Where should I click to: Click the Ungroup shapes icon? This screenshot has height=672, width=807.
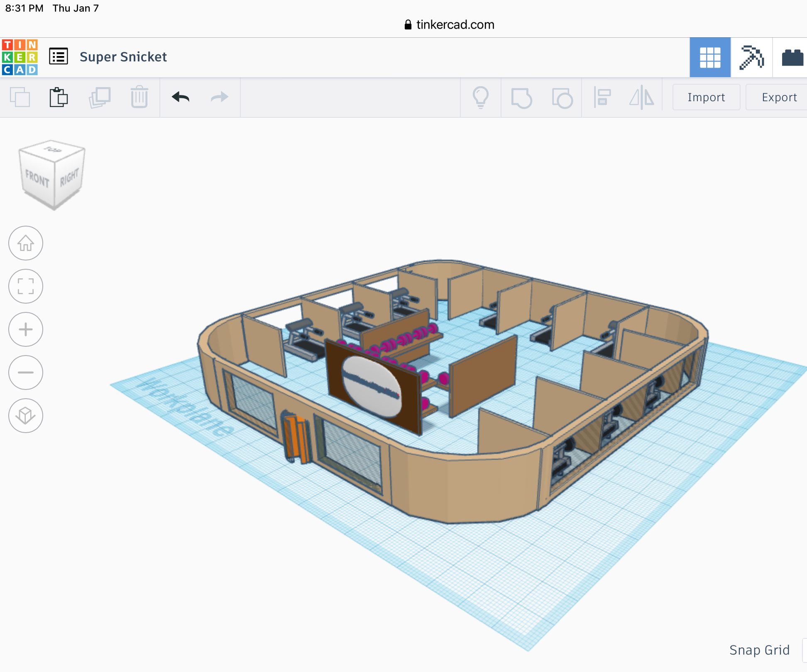(562, 97)
